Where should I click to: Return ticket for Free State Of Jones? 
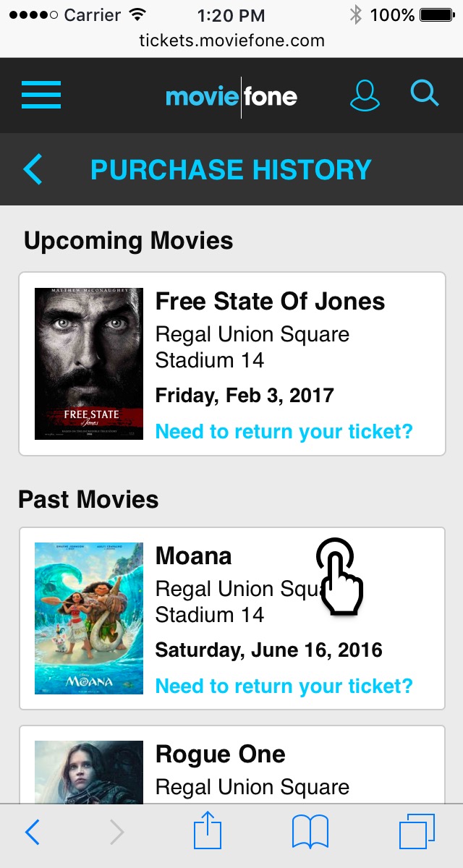coord(284,432)
